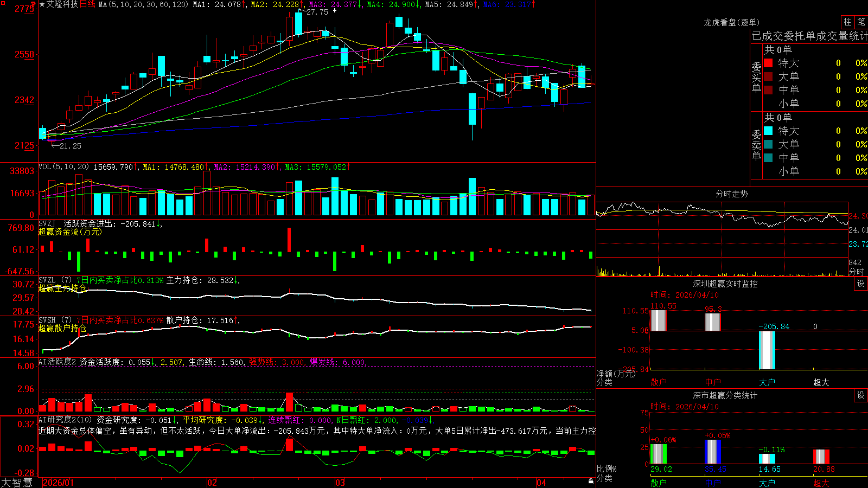Image resolution: width=868 pixels, height=488 pixels.
Task: Click the 龙虎看盘(逐单) panel title
Action: [732, 22]
